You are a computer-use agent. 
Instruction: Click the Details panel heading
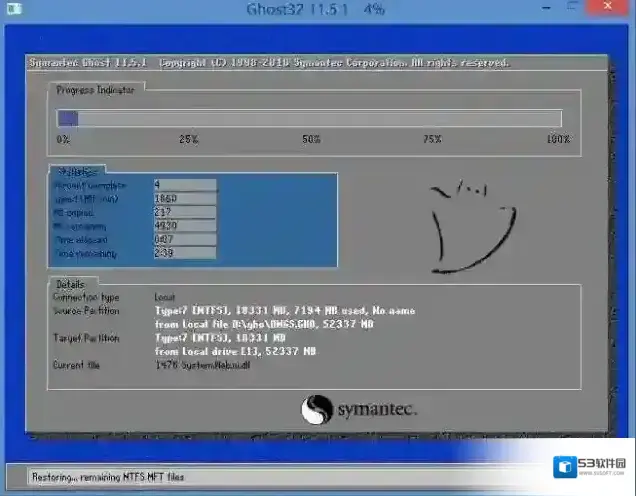[x=70, y=284]
